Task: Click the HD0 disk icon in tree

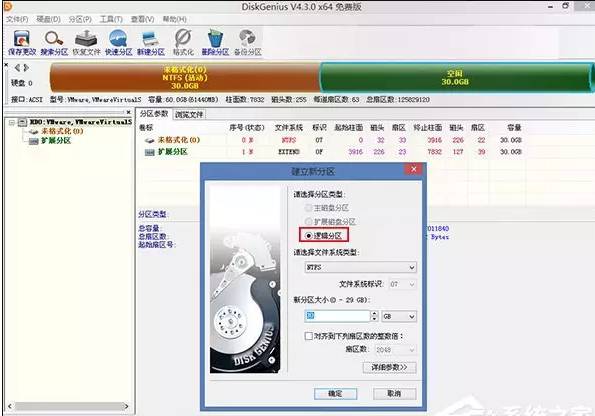Action: pos(23,122)
